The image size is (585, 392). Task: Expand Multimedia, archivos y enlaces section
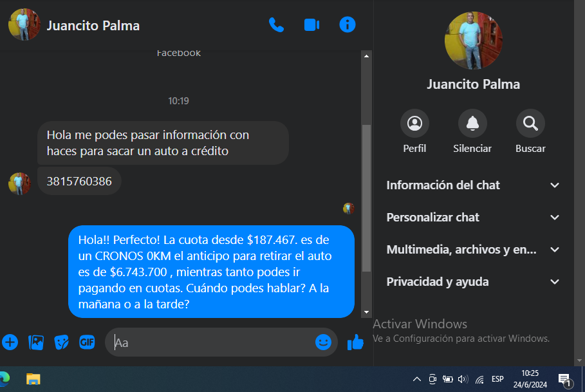click(473, 249)
